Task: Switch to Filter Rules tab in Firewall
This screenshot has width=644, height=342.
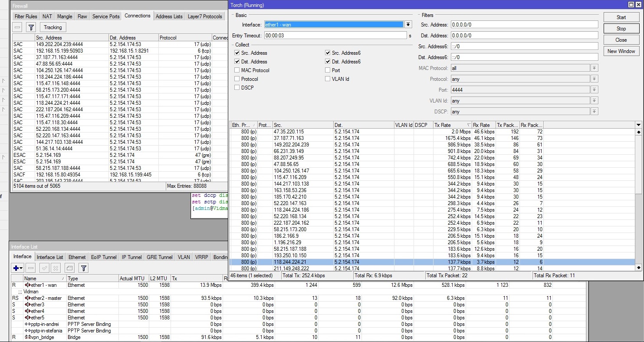Action: pyautogui.click(x=26, y=17)
